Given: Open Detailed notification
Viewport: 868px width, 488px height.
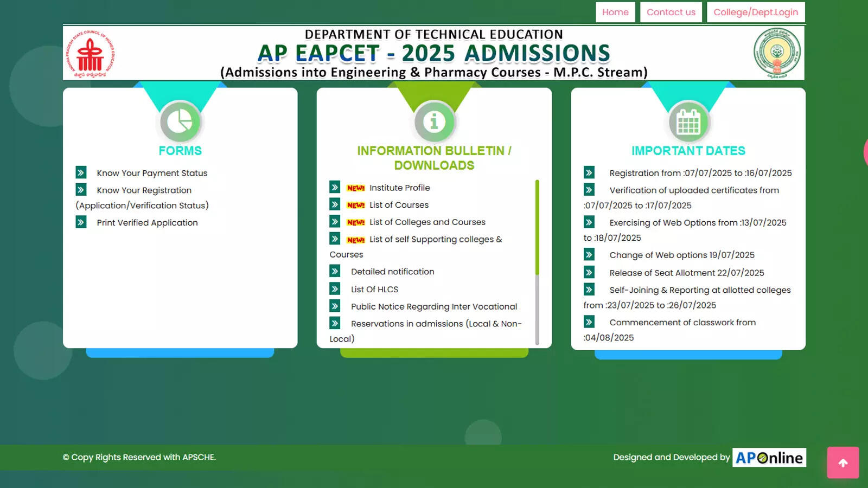Looking at the screenshot, I should coord(392,272).
